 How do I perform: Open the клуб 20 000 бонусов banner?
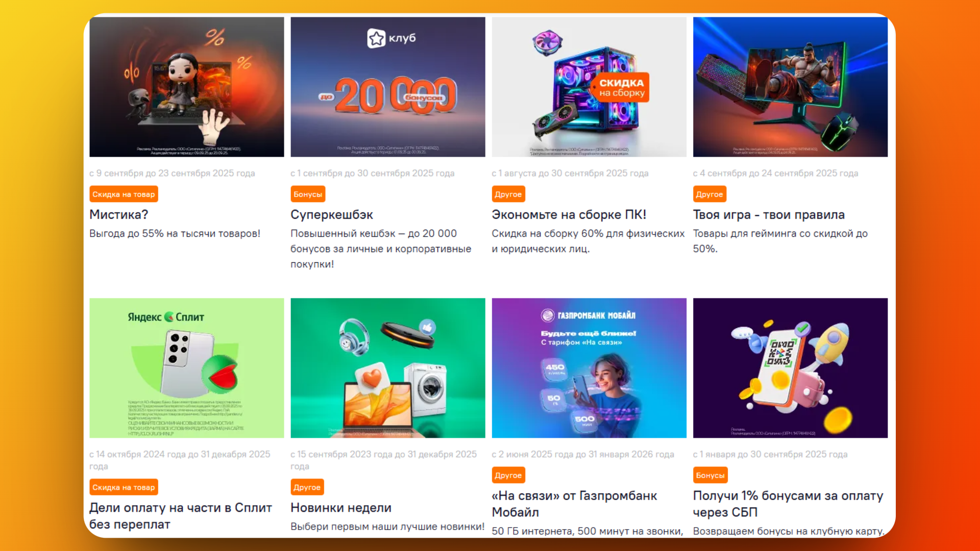coord(388,87)
